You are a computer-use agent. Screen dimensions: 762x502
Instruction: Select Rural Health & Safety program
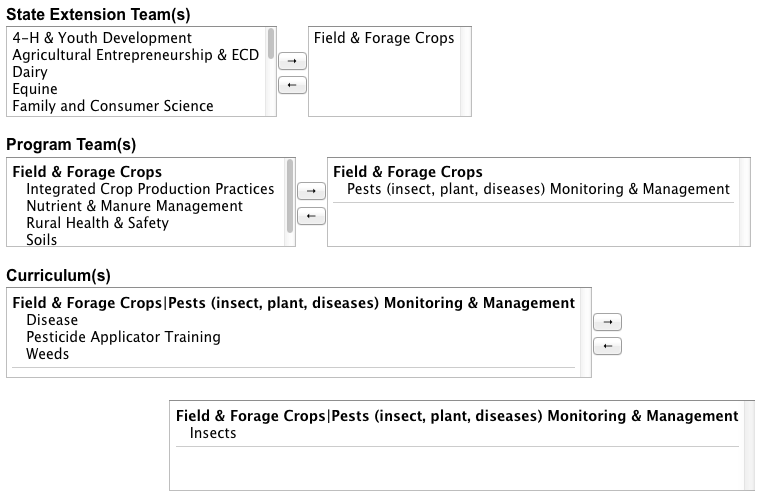point(97,223)
